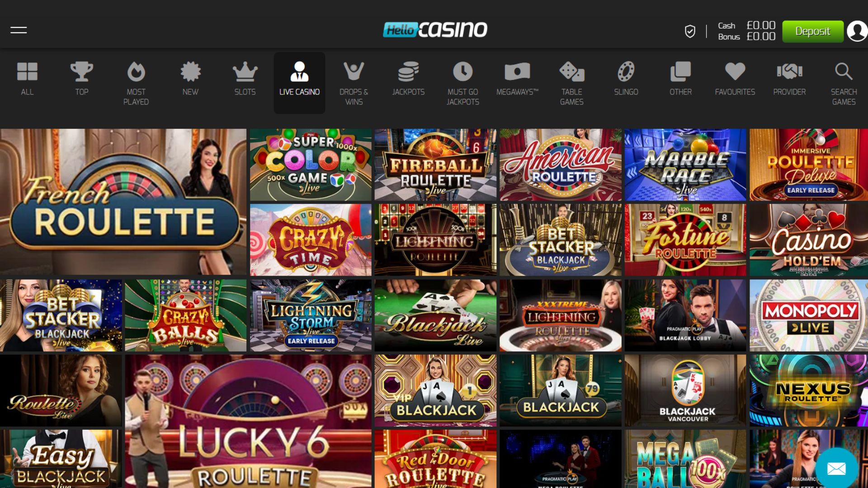Open Monopoly Live game tile
The height and width of the screenshot is (488, 868).
[x=809, y=315]
